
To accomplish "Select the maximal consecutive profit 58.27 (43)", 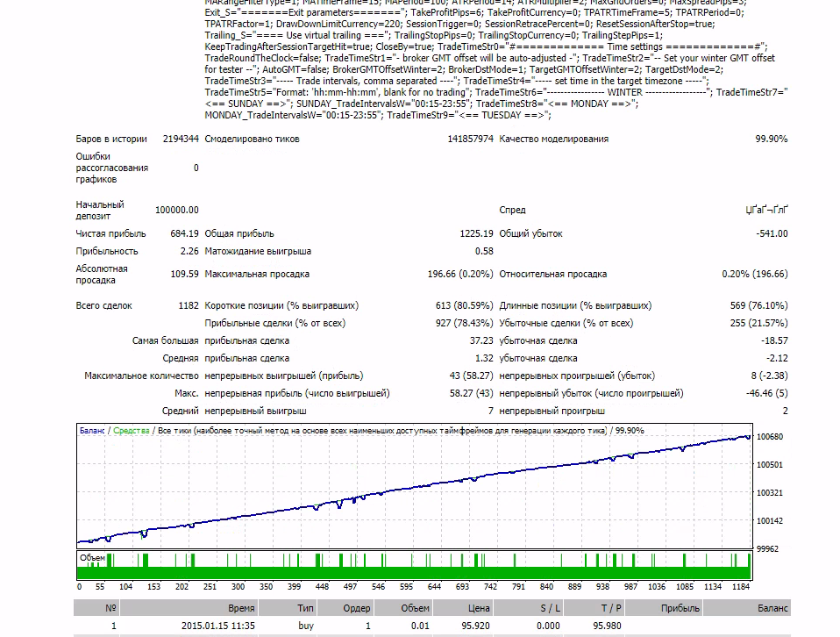I will point(472,394).
